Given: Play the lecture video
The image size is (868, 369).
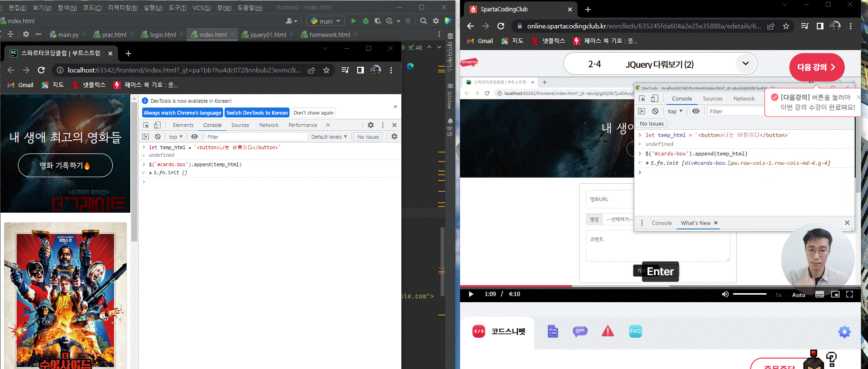Looking at the screenshot, I should click(471, 294).
